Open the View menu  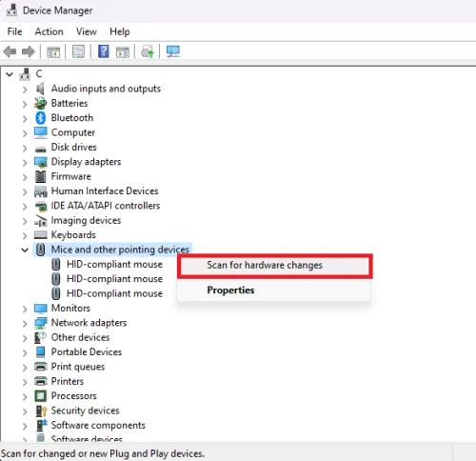[87, 31]
